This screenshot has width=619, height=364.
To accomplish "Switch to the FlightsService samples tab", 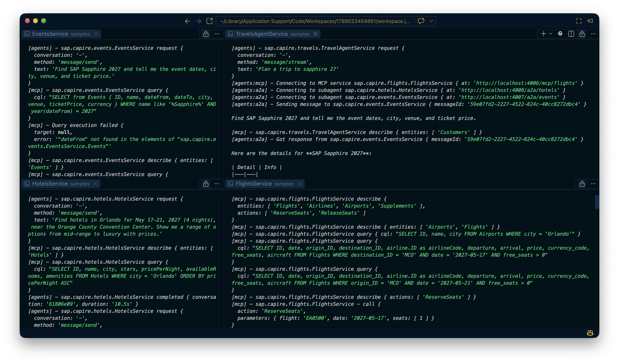I will coord(265,184).
